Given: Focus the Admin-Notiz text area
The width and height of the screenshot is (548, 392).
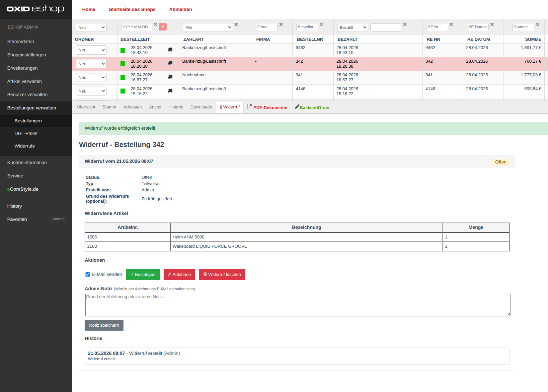Looking at the screenshot, I should (x=298, y=305).
